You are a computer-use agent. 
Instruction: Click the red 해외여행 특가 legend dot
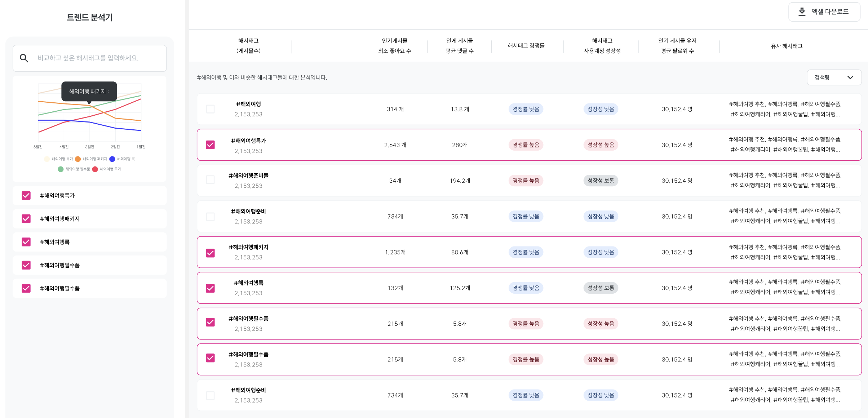click(95, 169)
